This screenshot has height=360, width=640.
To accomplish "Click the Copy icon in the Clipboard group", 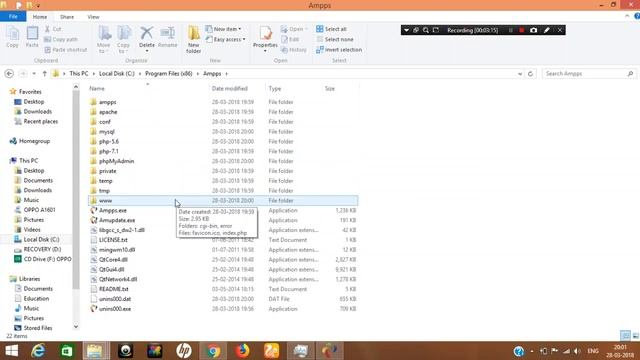I will (12, 37).
